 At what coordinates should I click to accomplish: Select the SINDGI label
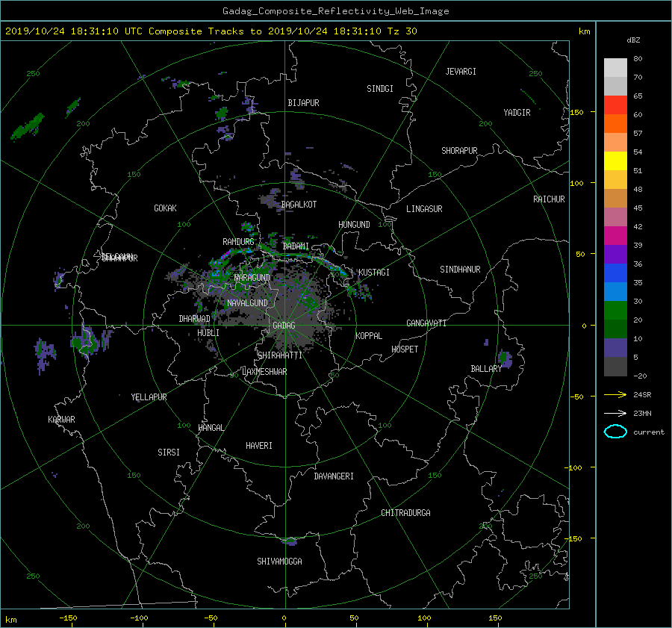coord(380,89)
